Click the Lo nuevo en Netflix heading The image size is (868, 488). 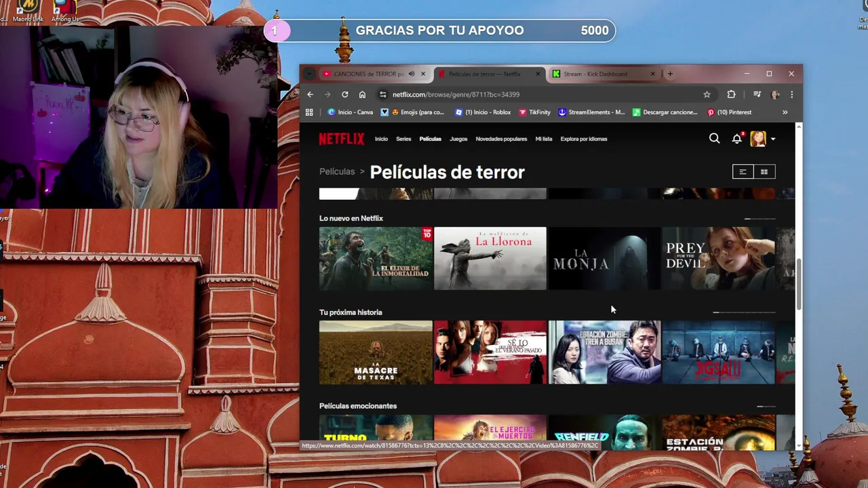(x=351, y=218)
